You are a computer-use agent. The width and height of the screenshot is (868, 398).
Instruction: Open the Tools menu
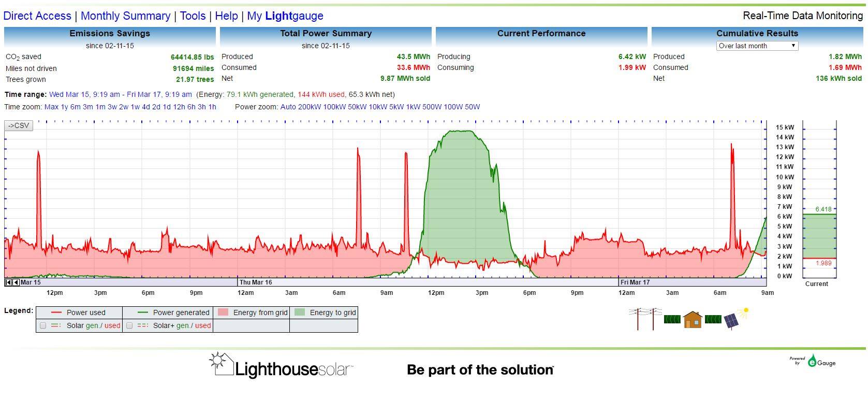(193, 16)
